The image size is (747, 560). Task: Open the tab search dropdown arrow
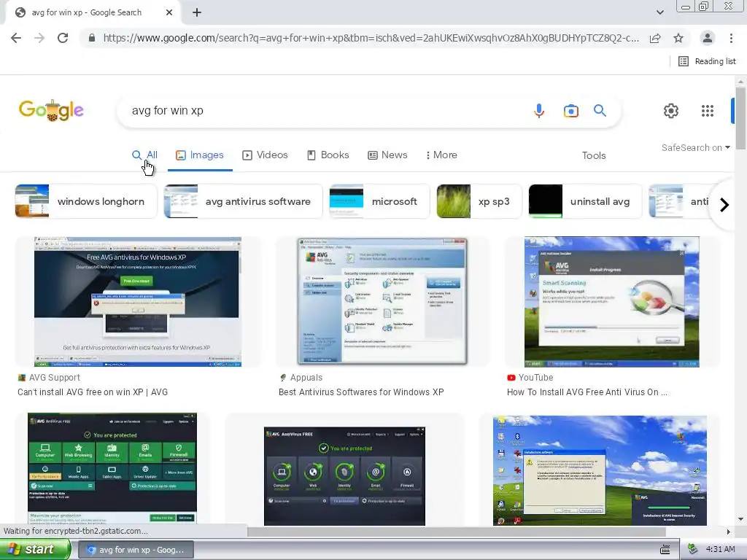(x=659, y=12)
